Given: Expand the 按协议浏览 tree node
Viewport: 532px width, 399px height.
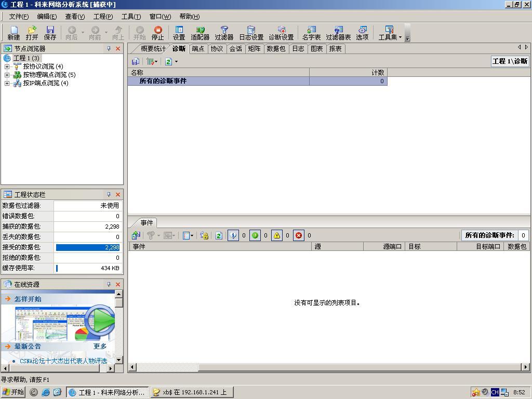Looking at the screenshot, I should click(7, 66).
